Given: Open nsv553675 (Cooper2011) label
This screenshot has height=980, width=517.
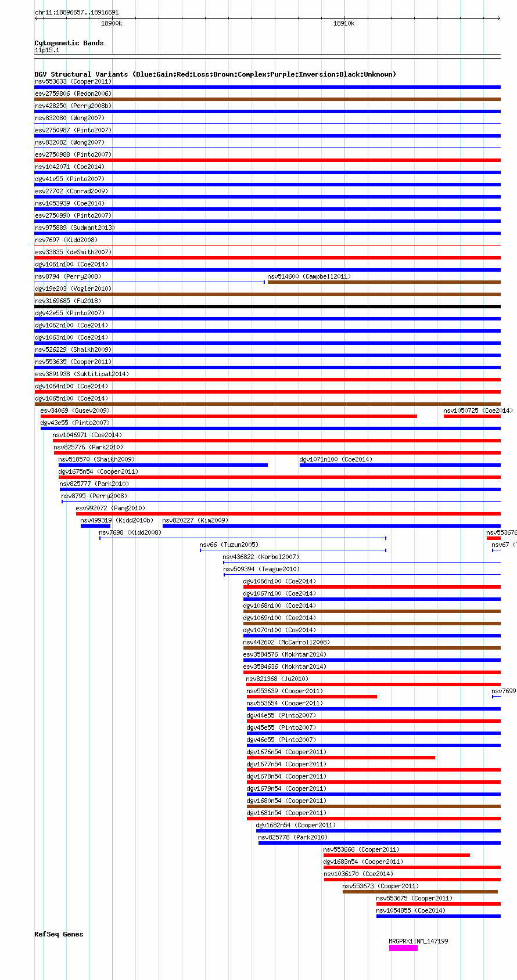Looking at the screenshot, I should 414,898.
